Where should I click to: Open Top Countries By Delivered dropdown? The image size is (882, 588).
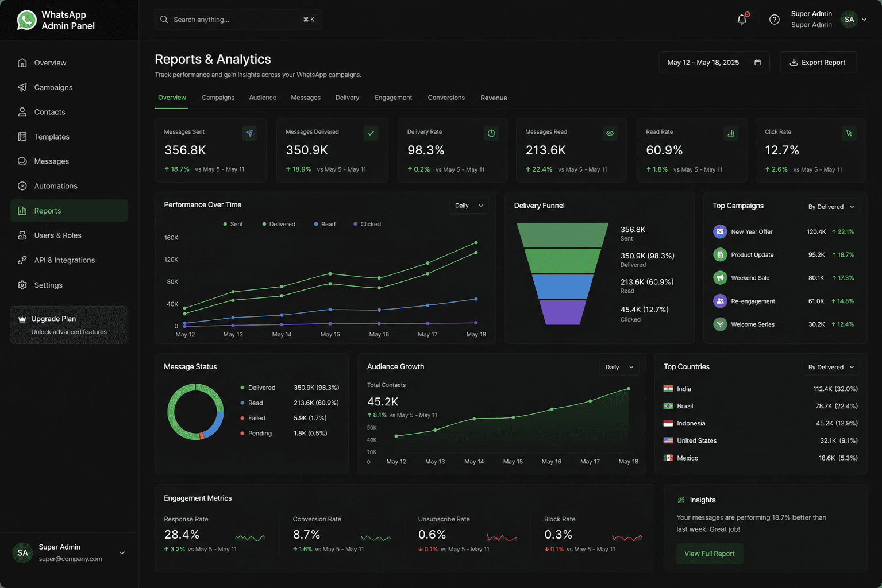pyautogui.click(x=831, y=367)
